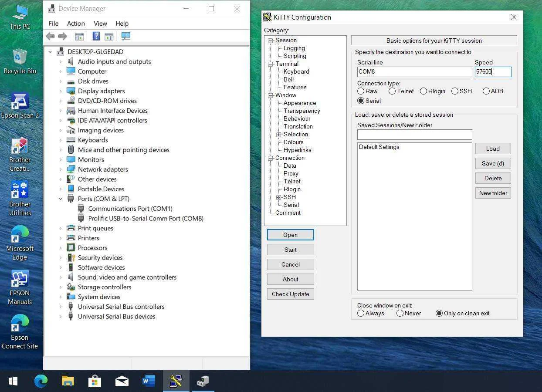Select Microsoft Edge desktop shortcut
Image resolution: width=542 pixels, height=392 pixels.
tap(20, 243)
